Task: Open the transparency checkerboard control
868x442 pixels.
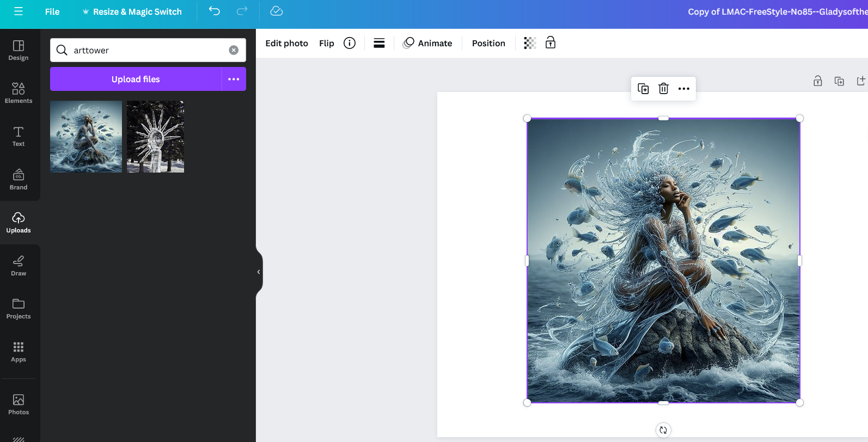Action: (530, 43)
